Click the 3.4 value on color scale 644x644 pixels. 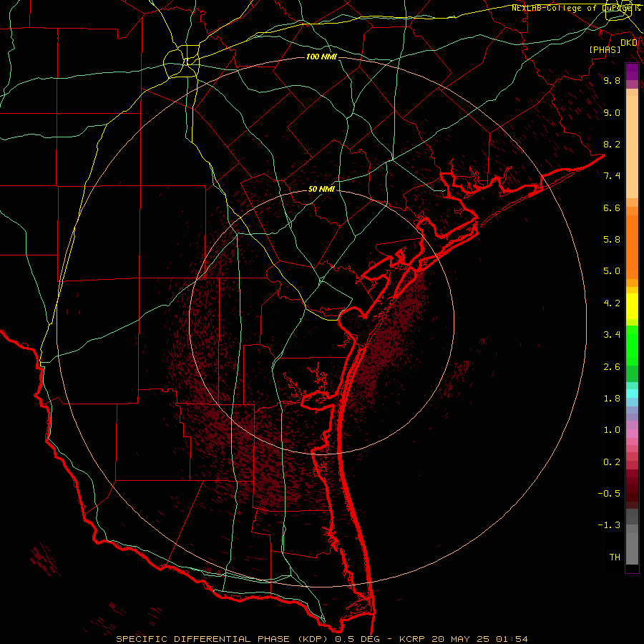point(612,335)
